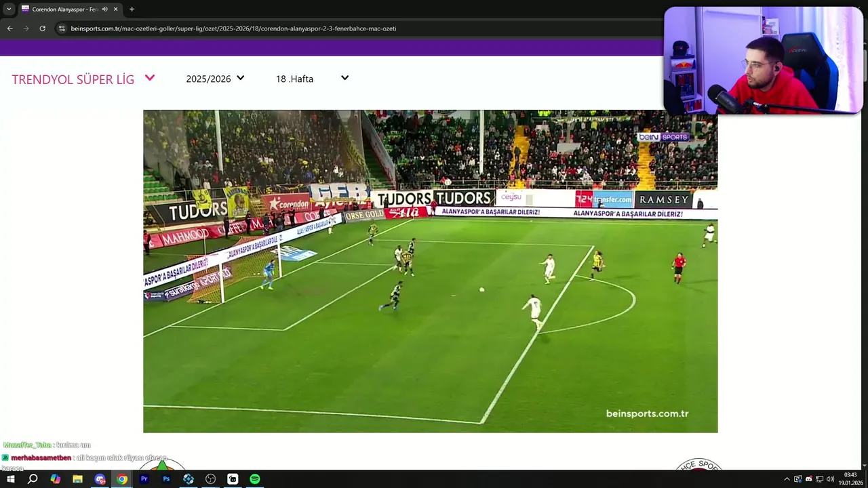Screen dimensions: 868x488
Task: Go back to the previous page
Action: [9, 28]
